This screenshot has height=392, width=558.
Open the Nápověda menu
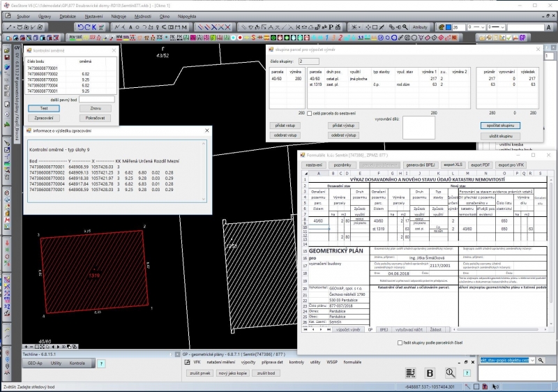click(187, 16)
